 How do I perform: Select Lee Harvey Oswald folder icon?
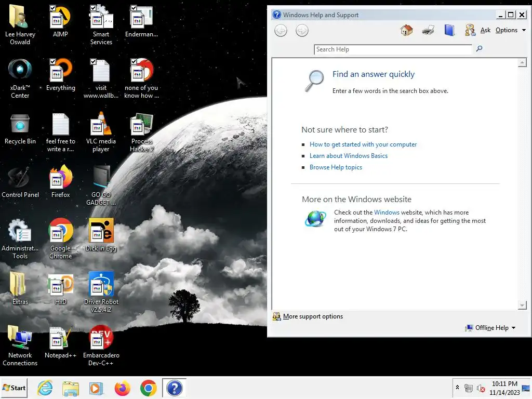20,25
